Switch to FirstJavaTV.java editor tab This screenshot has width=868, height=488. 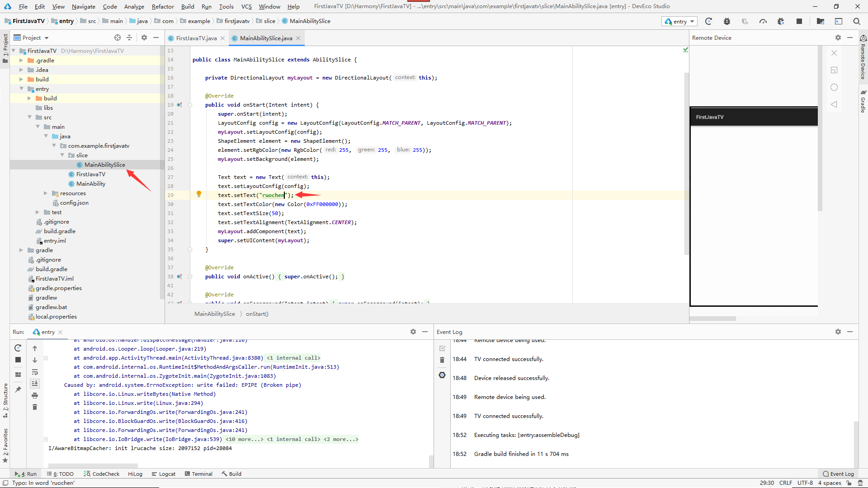196,38
